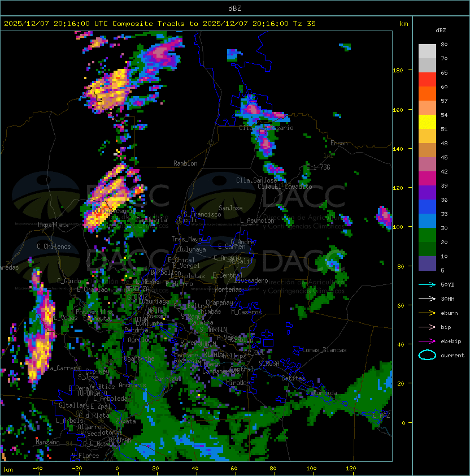
Task: Click the 'Chapanay' map label
Action: pos(219,302)
